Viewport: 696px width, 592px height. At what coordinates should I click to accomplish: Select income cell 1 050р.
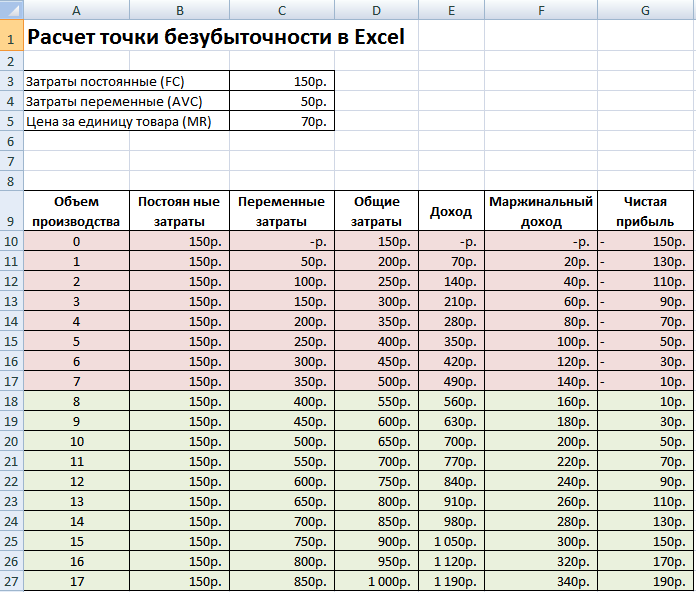(451, 541)
